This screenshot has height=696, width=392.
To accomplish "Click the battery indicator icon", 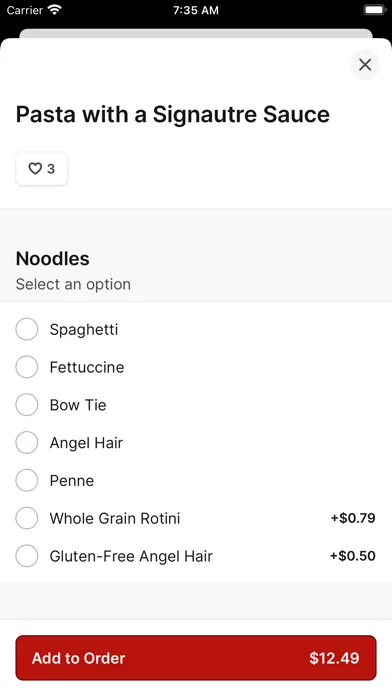I will pyautogui.click(x=375, y=10).
